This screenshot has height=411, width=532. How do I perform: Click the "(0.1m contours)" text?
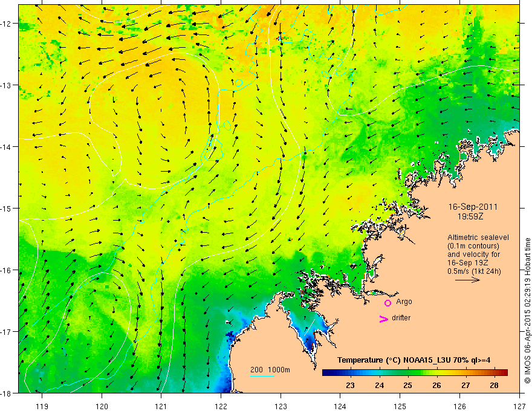[x=473, y=246]
